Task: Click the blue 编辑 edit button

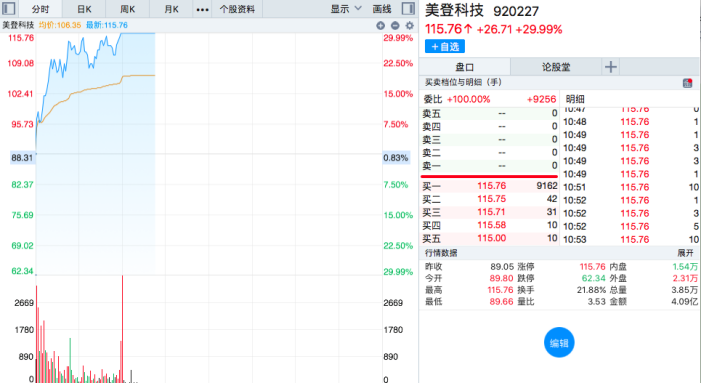Action: tap(559, 343)
